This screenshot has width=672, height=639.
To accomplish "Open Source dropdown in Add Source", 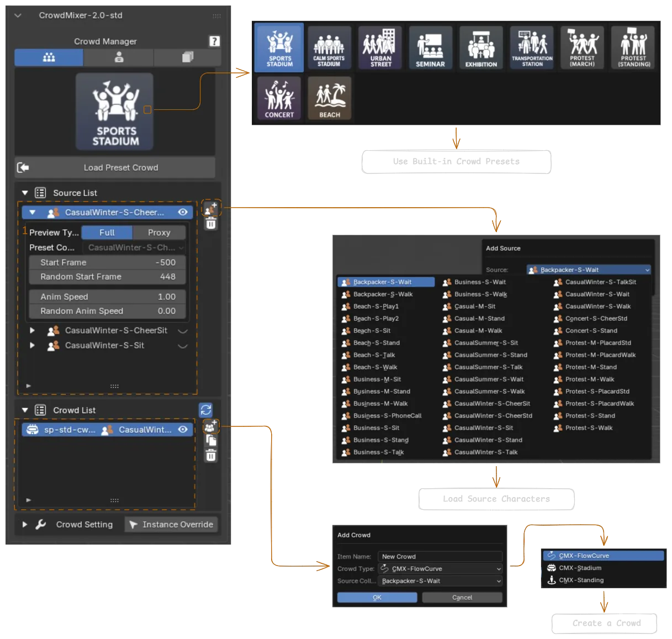I will (x=589, y=270).
